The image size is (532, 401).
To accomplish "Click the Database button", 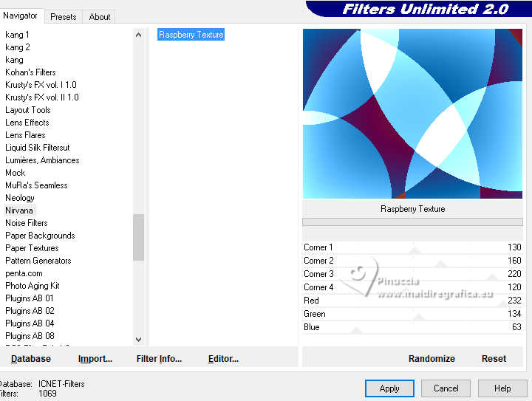I will point(31,358).
